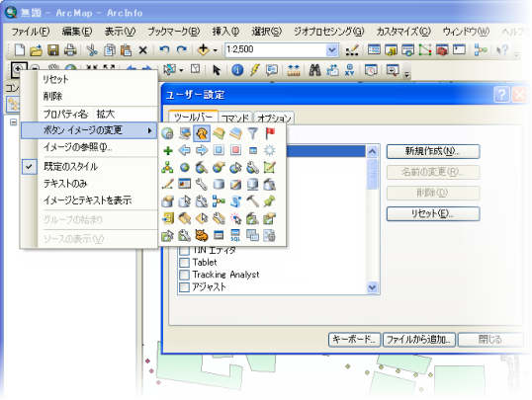This screenshot has width=532, height=400.
Task: Click the toolbar list scroll-up arrow
Action: (x=372, y=151)
